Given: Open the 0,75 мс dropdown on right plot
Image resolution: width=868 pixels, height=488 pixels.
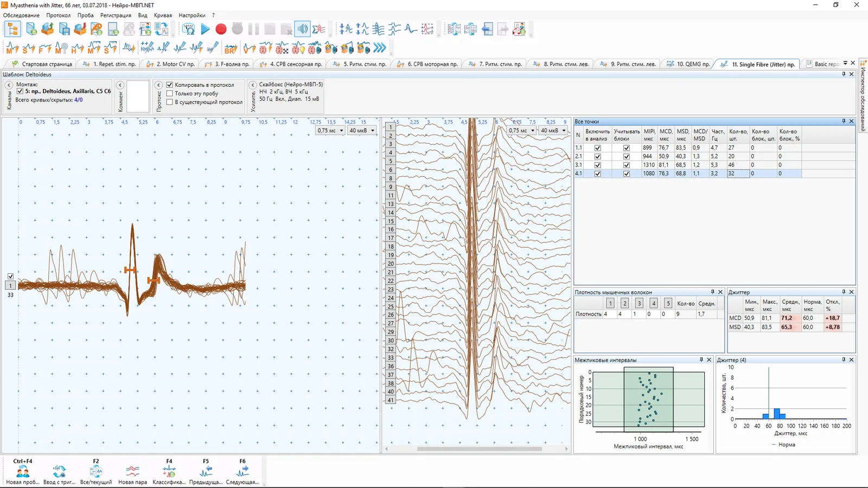Looking at the screenshot, I should click(x=522, y=130).
